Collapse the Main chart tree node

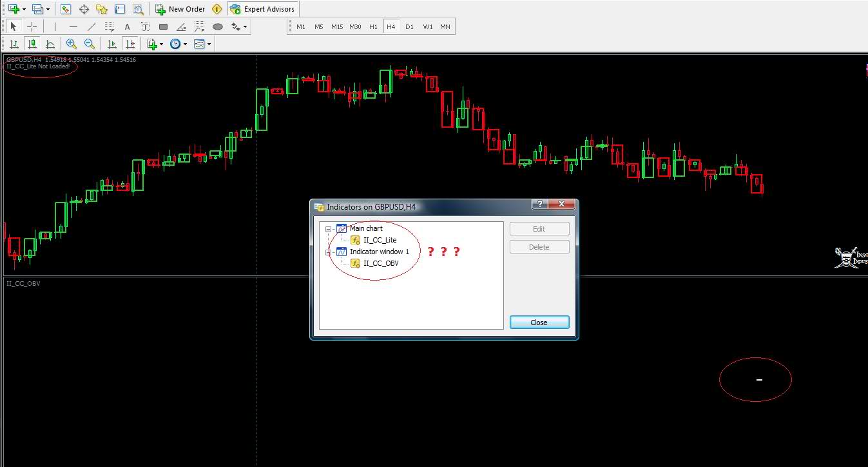tap(328, 229)
